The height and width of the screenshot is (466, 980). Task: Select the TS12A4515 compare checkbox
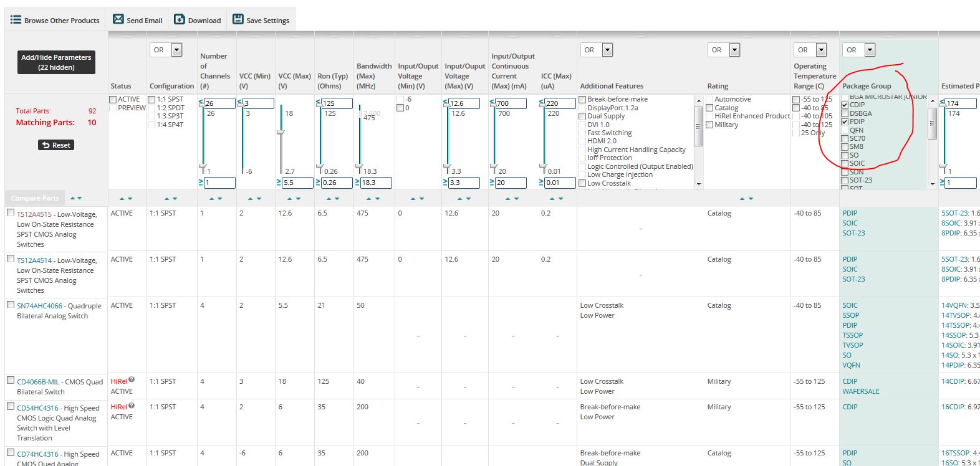pyautogui.click(x=11, y=212)
